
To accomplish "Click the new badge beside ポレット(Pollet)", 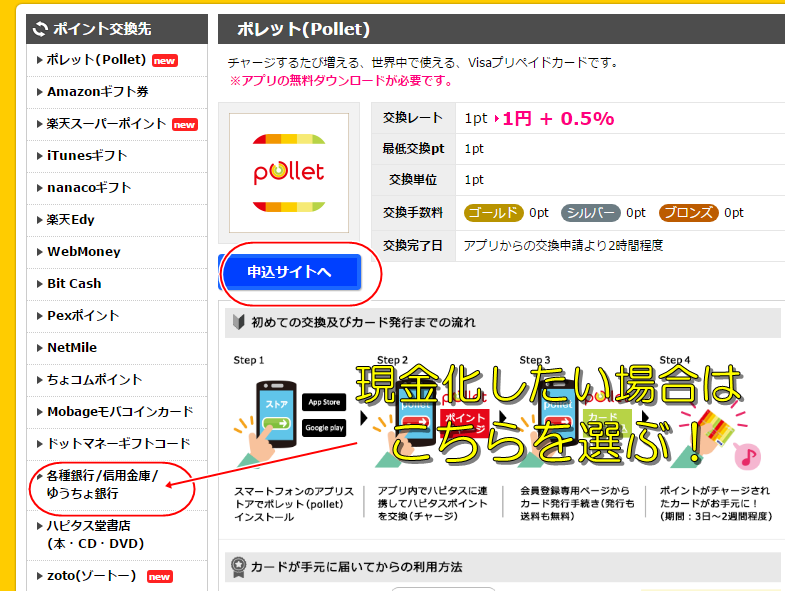I will [165, 61].
